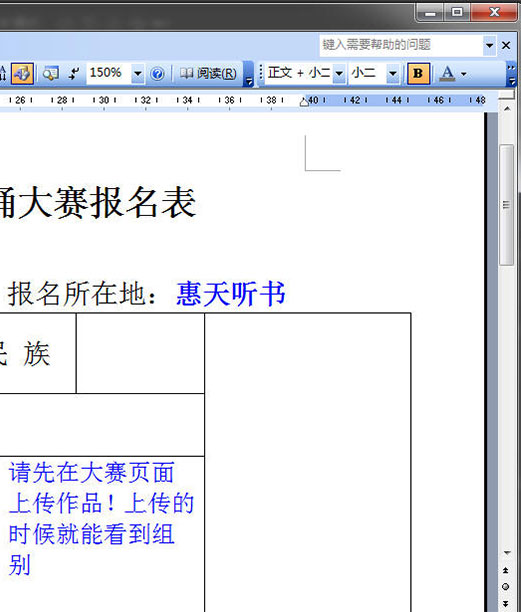Jump to next page double-arrow button
521x612 pixels.
[x=506, y=603]
